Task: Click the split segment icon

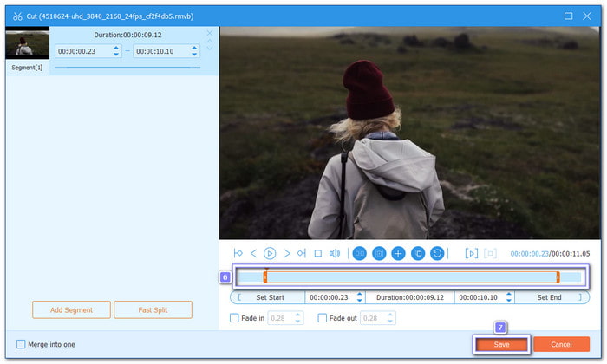Action: coord(359,253)
